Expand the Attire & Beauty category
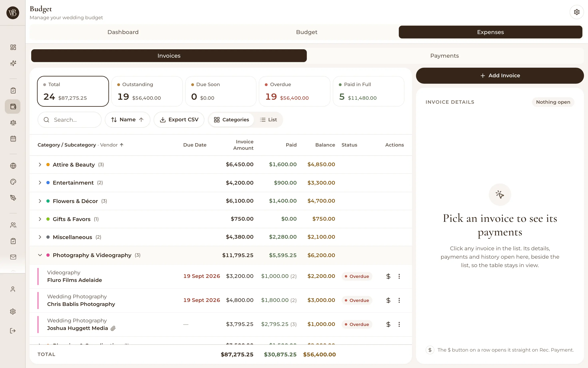588x368 pixels. click(x=40, y=165)
